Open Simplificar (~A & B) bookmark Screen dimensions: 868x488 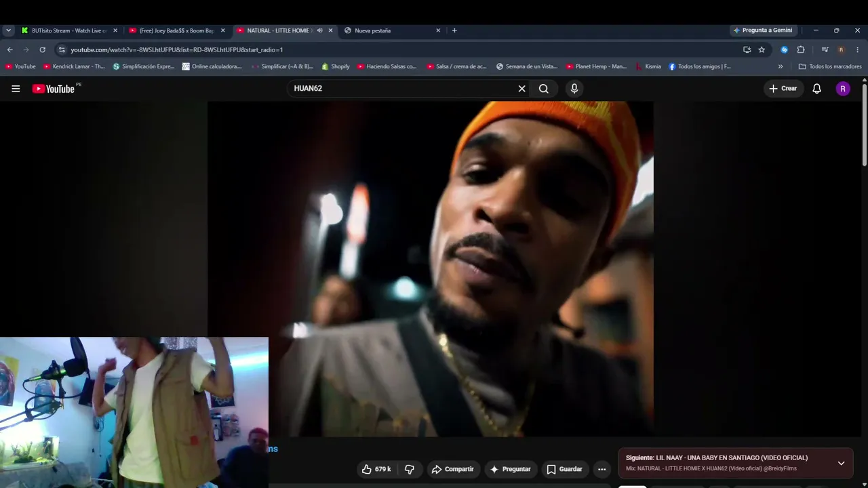pyautogui.click(x=283, y=66)
